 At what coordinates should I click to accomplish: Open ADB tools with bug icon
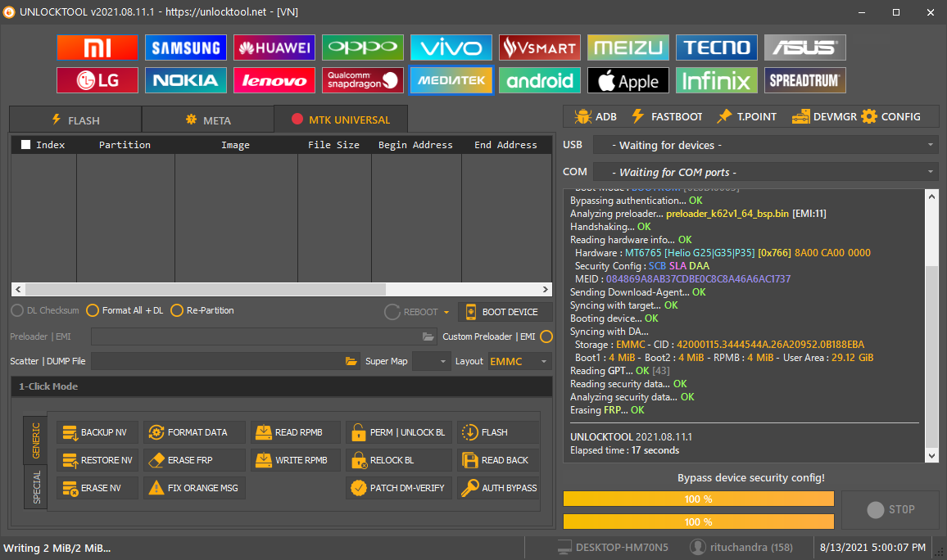pos(596,116)
